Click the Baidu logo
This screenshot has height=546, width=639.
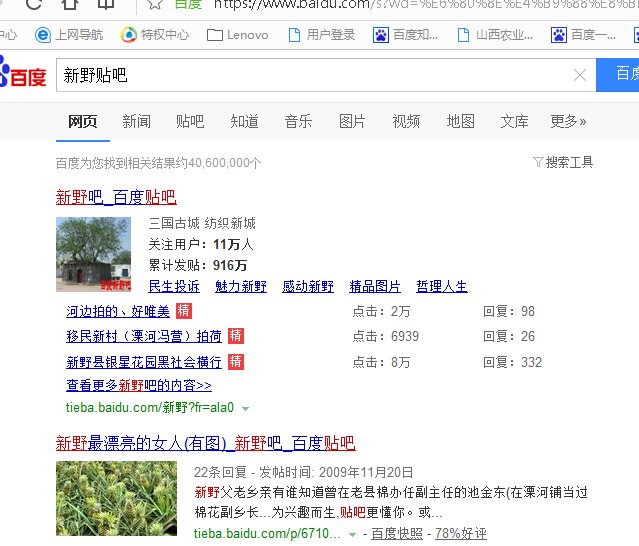(23, 73)
